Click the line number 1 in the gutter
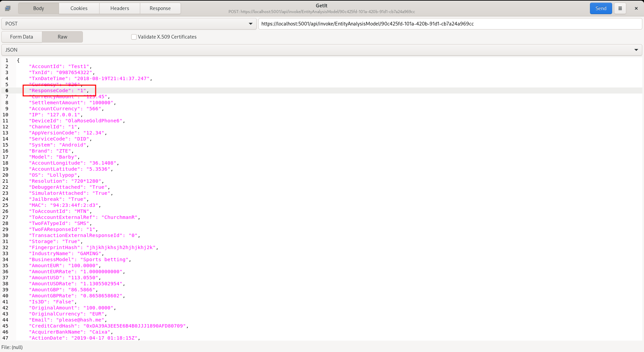Screen dimensions: 644x352 (7, 60)
